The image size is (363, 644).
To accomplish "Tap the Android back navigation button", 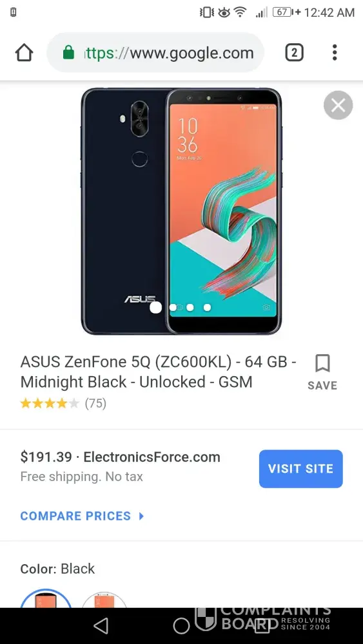I will coord(101,626).
